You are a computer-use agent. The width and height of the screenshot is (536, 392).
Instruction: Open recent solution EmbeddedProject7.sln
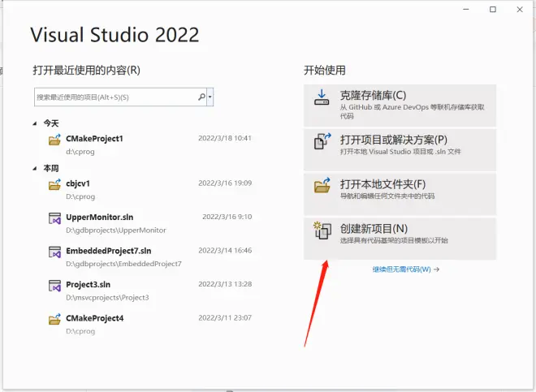point(150,257)
